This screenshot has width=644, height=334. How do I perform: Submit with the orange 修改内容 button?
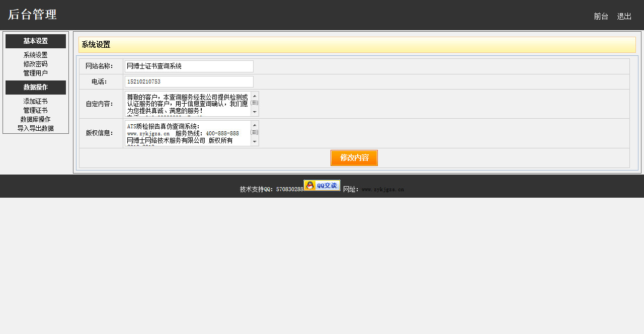(x=354, y=158)
